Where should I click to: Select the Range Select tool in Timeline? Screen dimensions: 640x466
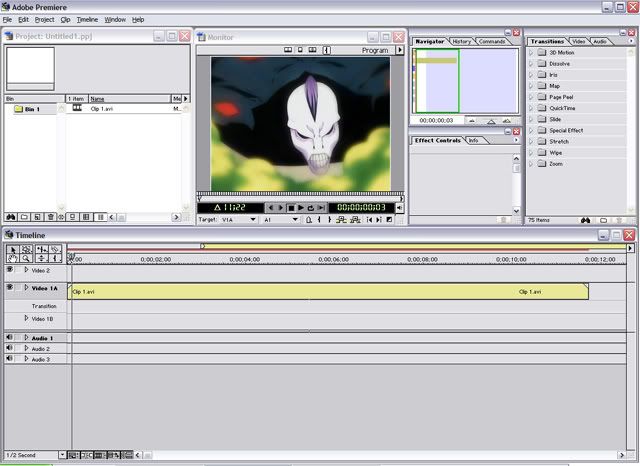(x=26, y=249)
